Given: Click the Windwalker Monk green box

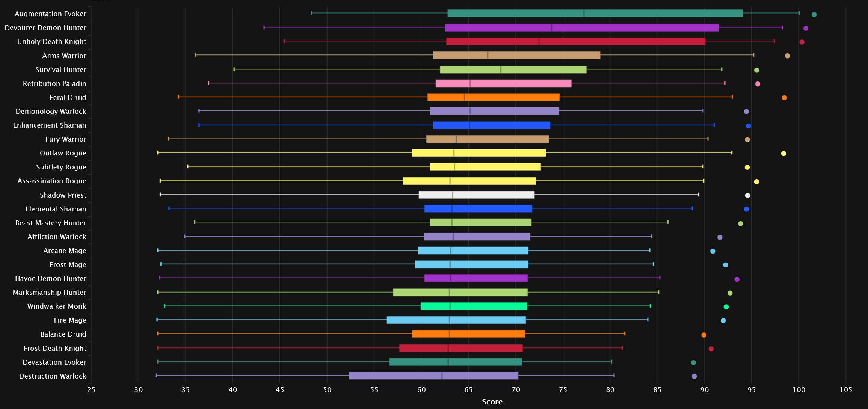Looking at the screenshot, I should click(474, 306).
